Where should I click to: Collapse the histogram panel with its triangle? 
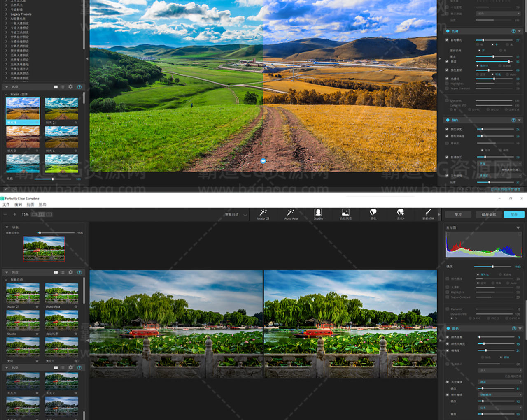pos(518,227)
